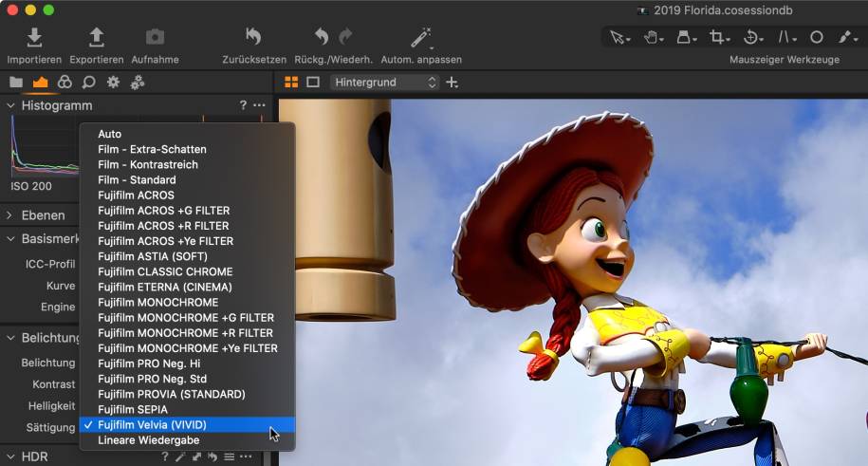The height and width of the screenshot is (466, 868).
Task: Open the single gear tool tab
Action: pyautogui.click(x=114, y=83)
